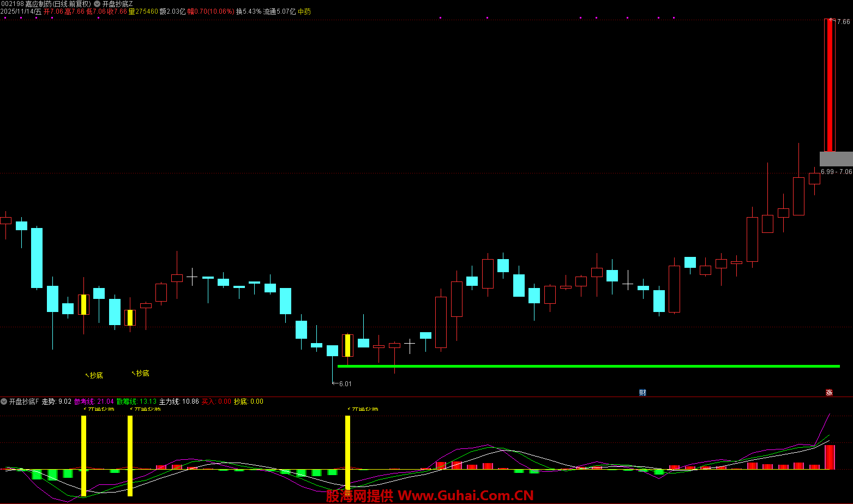Click the 开盘抄底Z indicator name
The width and height of the screenshot is (853, 504).
pos(117,4)
